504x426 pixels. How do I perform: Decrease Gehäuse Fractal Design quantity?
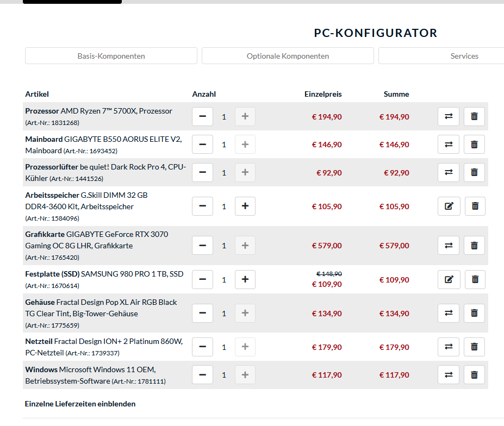(202, 313)
